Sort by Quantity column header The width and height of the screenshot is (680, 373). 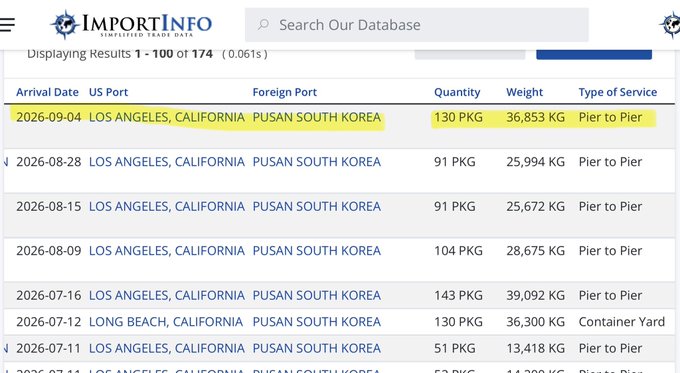[457, 92]
